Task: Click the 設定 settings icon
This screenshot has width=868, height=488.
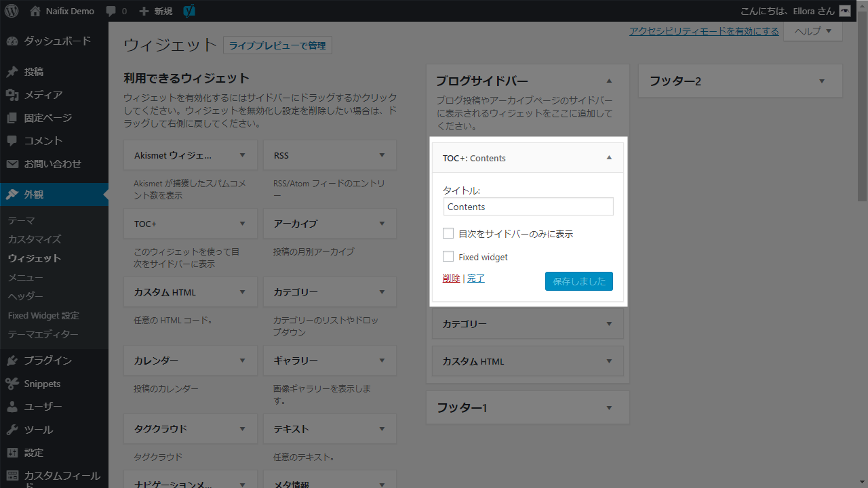Action: tap(12, 453)
